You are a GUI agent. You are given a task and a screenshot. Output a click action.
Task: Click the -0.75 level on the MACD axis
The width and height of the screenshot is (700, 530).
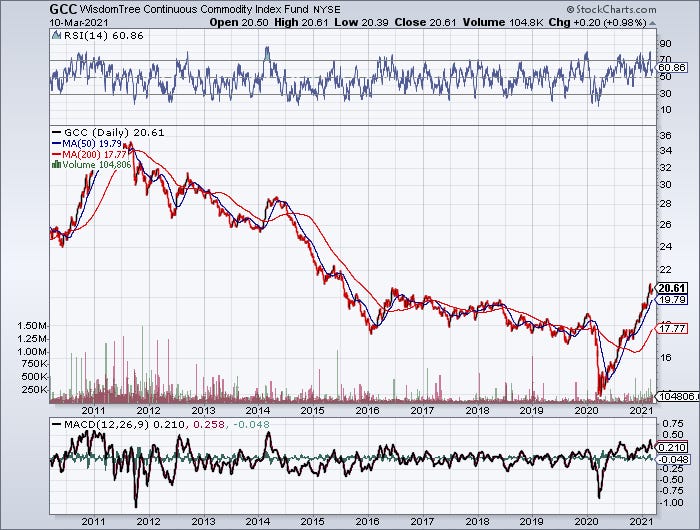point(671,491)
